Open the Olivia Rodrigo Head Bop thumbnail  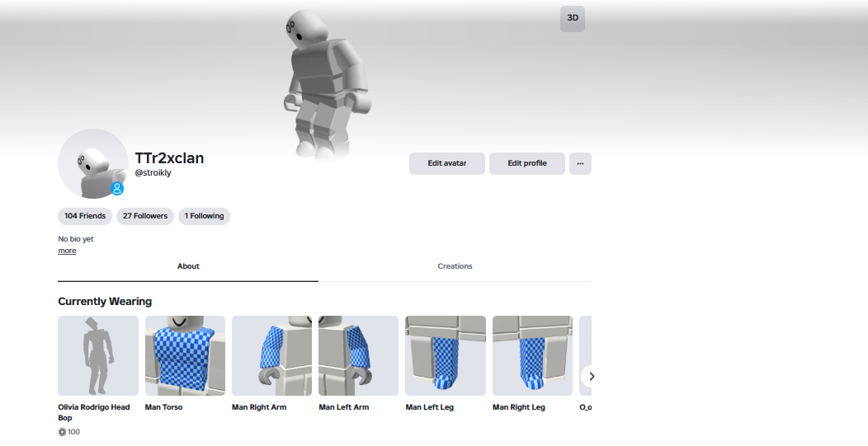(98, 356)
